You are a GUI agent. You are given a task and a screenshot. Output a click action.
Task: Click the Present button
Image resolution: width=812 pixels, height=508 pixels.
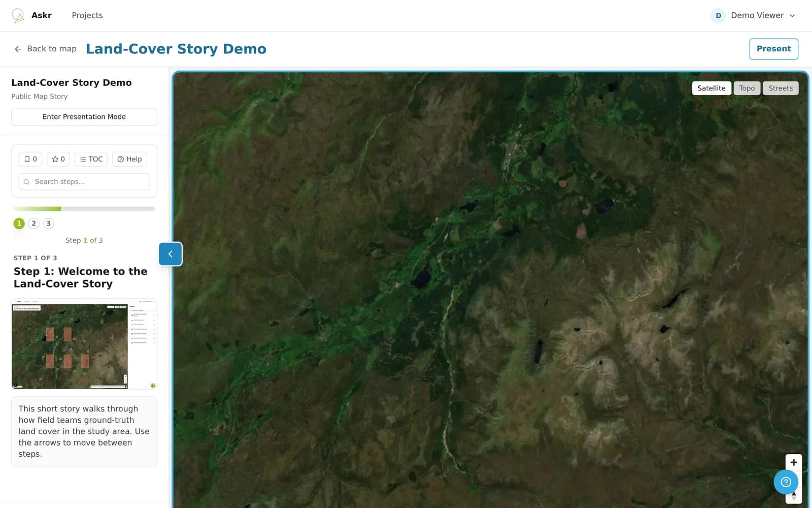774,49
